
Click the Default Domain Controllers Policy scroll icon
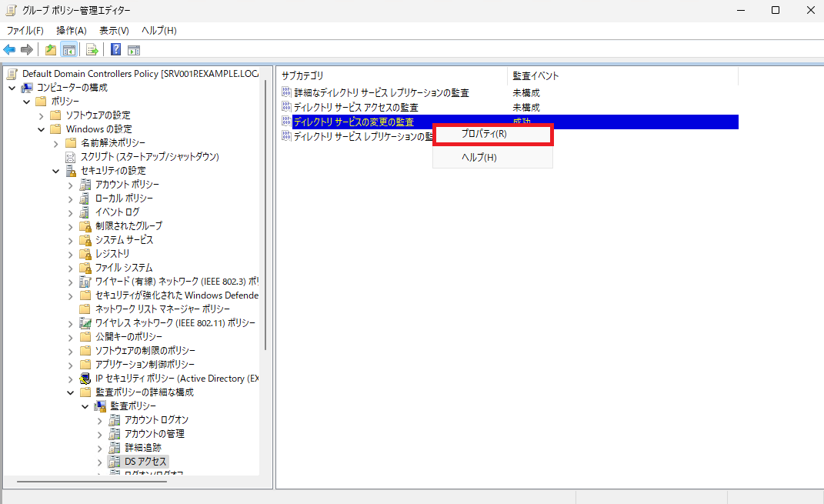pos(12,74)
